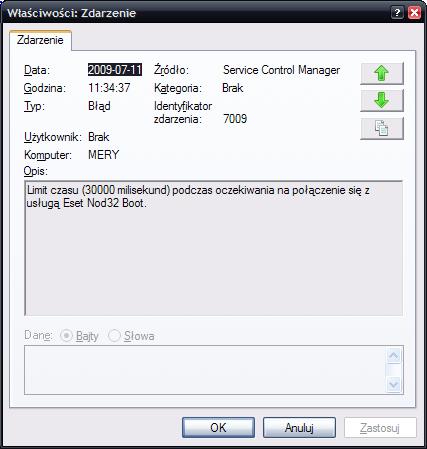Screen dimensions: 427x449
Task: Click the time value 11:34:37
Action: (x=109, y=88)
